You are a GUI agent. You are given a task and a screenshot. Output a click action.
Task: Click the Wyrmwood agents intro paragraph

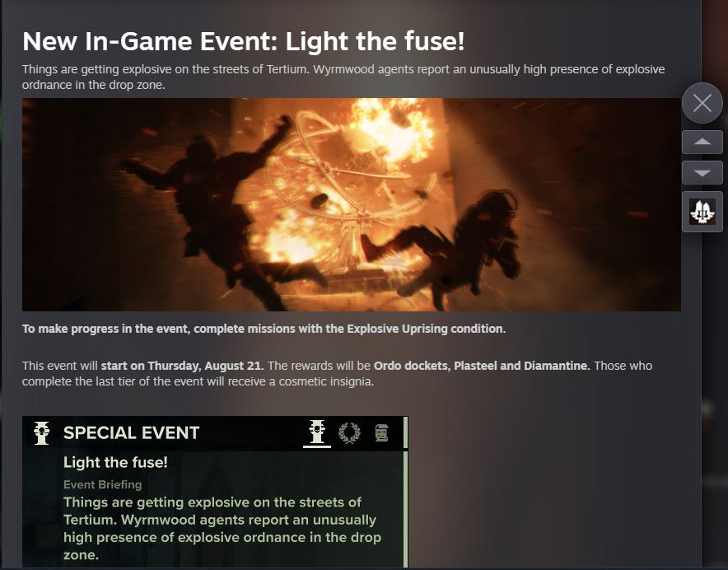(343, 77)
